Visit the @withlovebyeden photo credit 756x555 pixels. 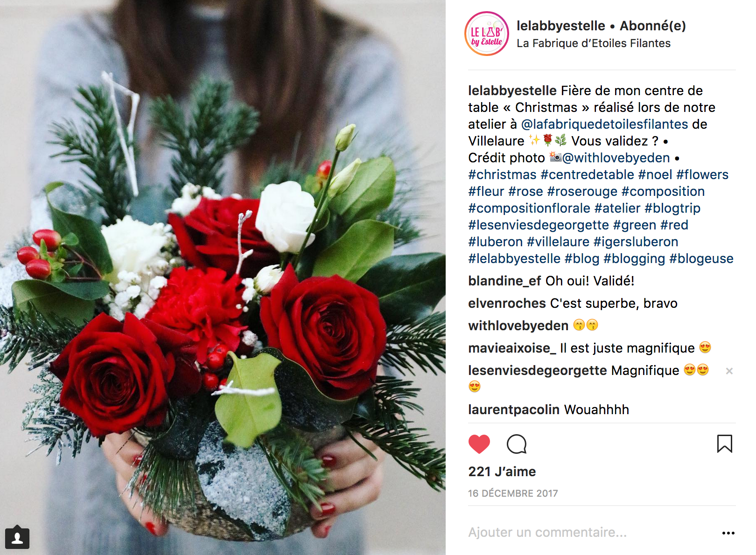(616, 158)
